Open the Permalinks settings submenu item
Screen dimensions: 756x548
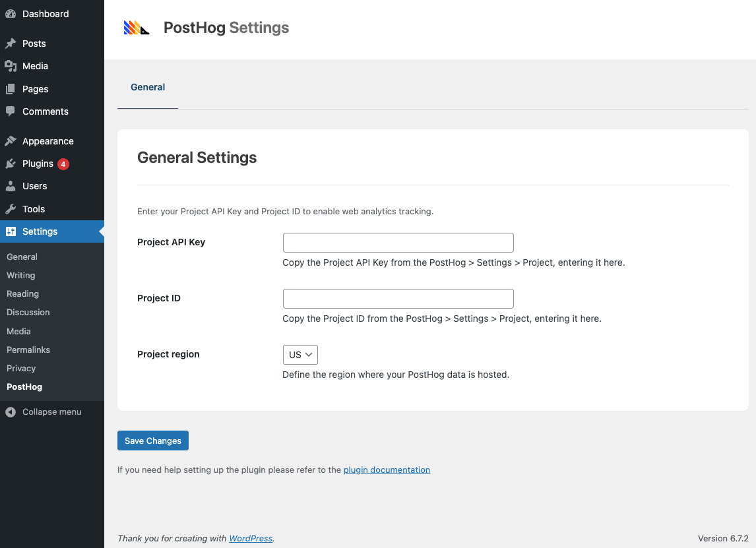pyautogui.click(x=28, y=350)
